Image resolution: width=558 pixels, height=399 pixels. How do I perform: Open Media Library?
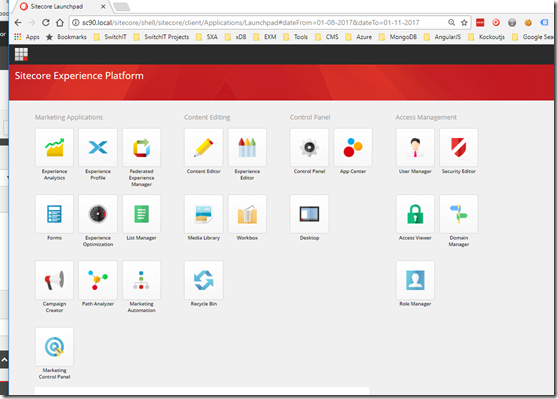pyautogui.click(x=204, y=214)
